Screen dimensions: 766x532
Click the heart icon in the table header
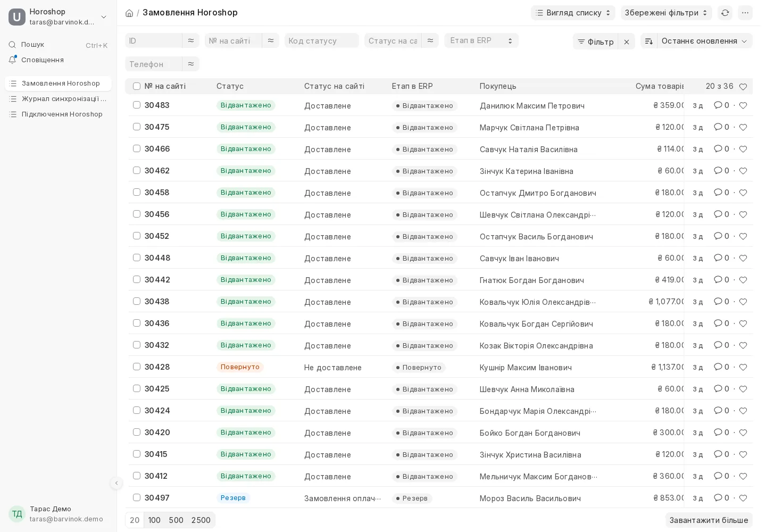click(743, 86)
